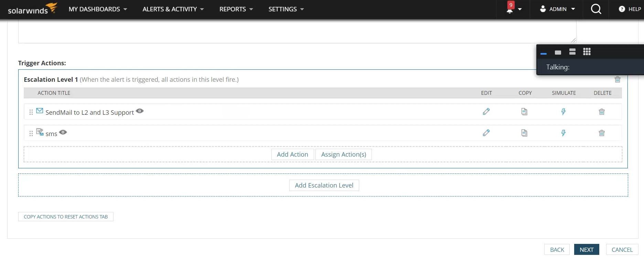This screenshot has height=259, width=644.
Task: Open the ADMIN user menu
Action: 557,9
